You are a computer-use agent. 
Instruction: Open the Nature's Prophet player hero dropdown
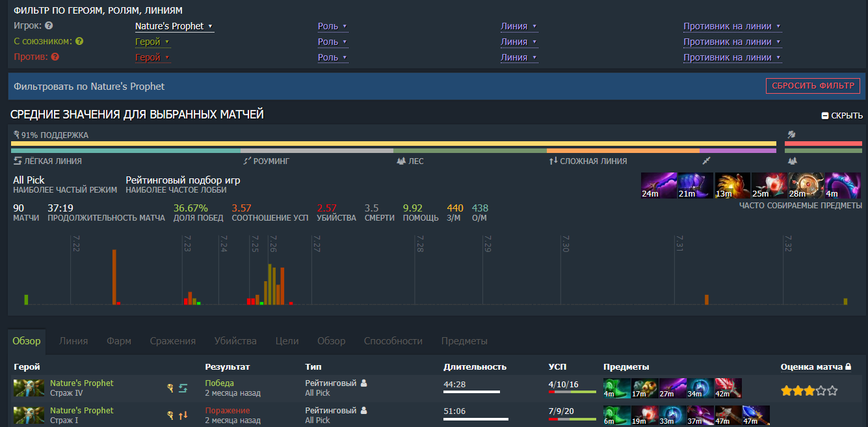[x=174, y=27]
